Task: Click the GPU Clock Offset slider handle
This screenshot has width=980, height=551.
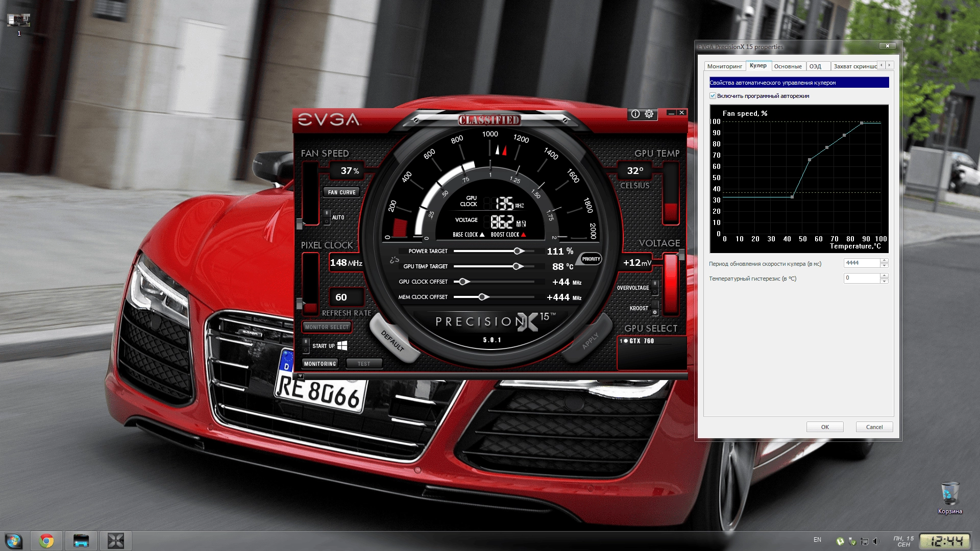Action: click(463, 282)
